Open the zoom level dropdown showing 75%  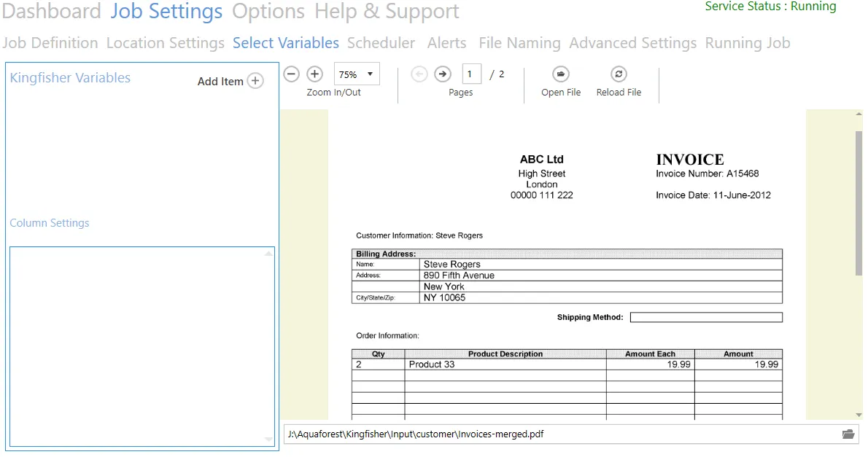pos(356,74)
